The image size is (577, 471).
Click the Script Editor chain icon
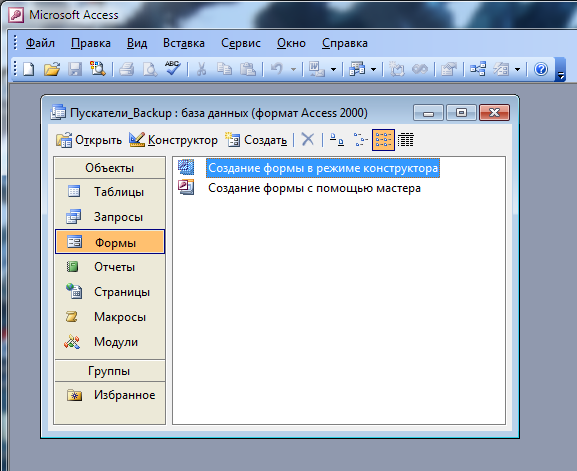[x=420, y=69]
